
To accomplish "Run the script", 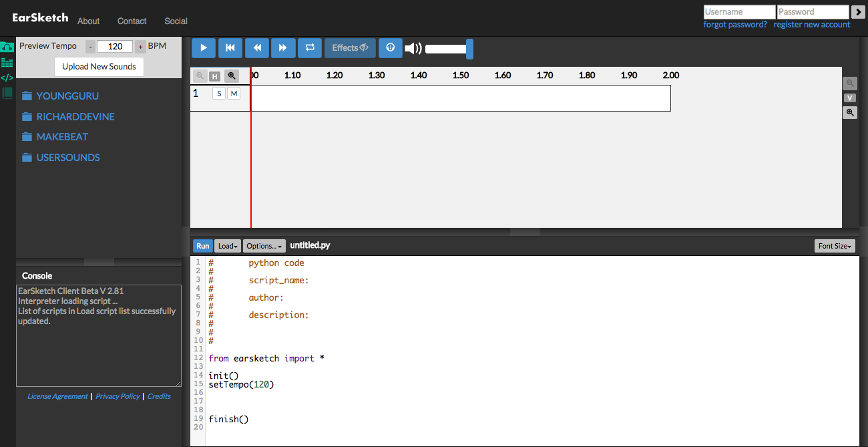I will click(x=203, y=246).
